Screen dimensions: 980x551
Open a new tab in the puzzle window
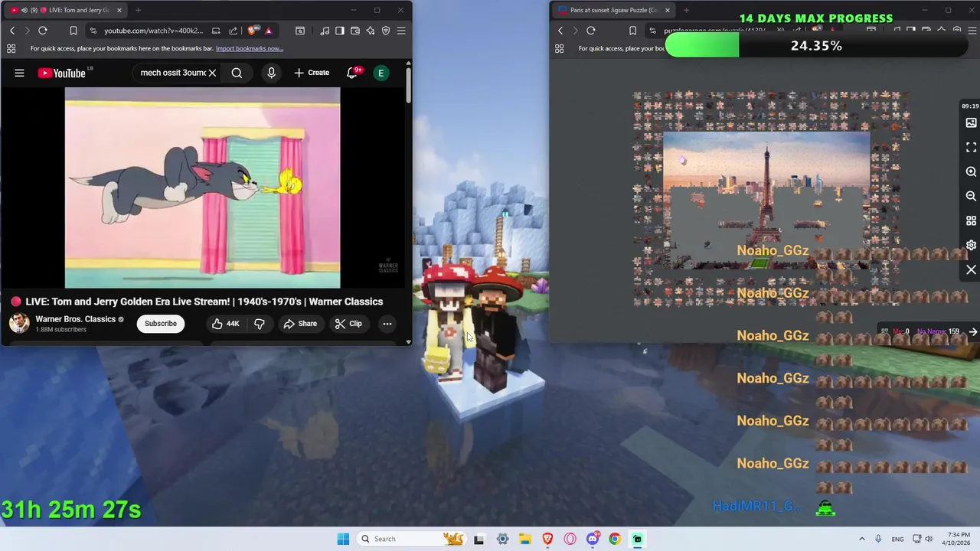point(686,10)
